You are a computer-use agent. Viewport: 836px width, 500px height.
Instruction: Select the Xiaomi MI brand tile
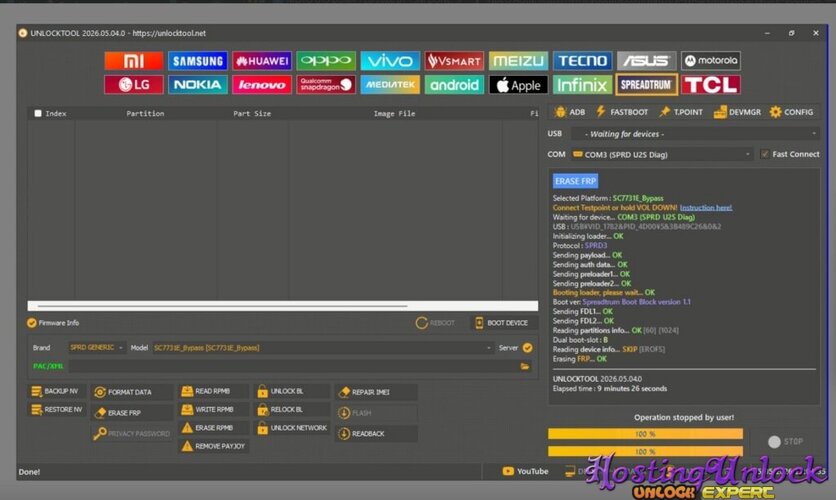click(134, 61)
